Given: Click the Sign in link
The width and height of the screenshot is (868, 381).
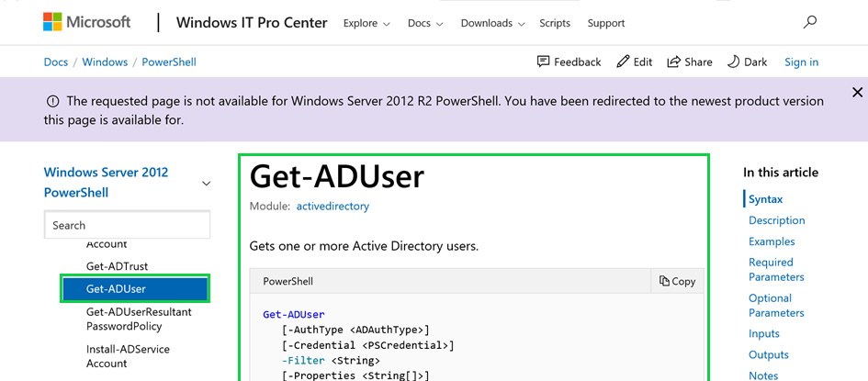Looking at the screenshot, I should point(801,62).
